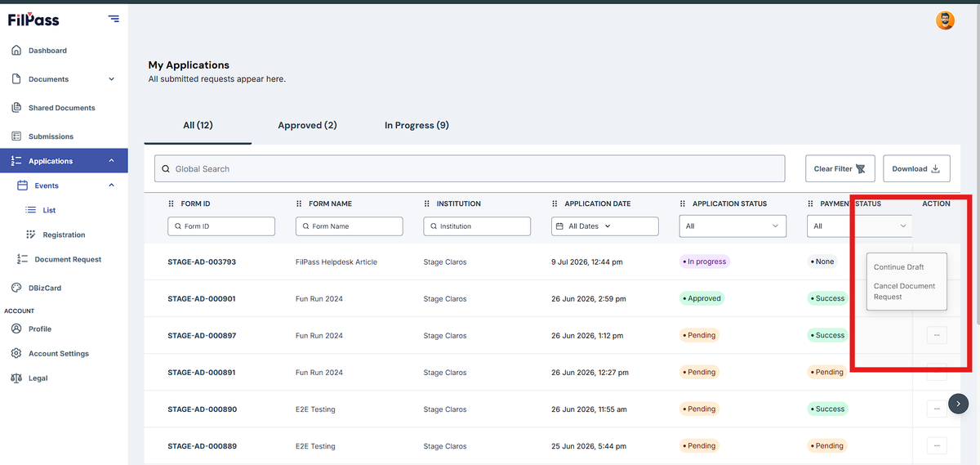Collapse the Applications sidebar section
Screen dimensions: 980x465
pyautogui.click(x=111, y=161)
